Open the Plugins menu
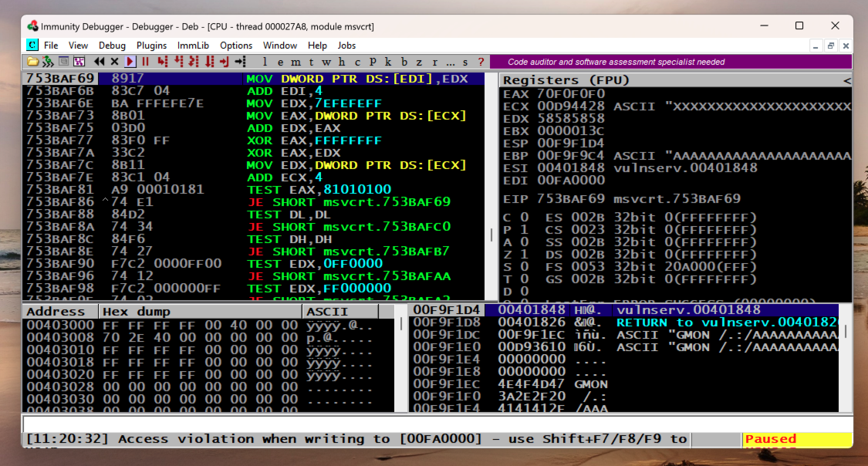The image size is (868, 466). point(152,46)
